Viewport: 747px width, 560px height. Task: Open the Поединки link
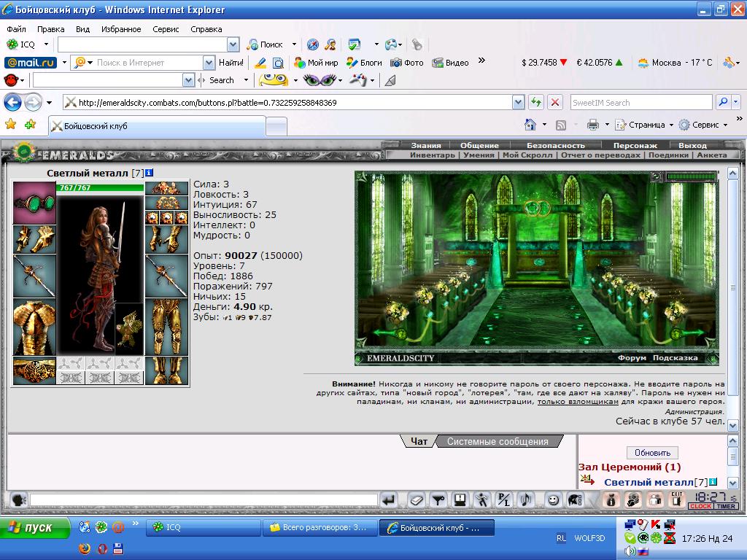point(668,155)
